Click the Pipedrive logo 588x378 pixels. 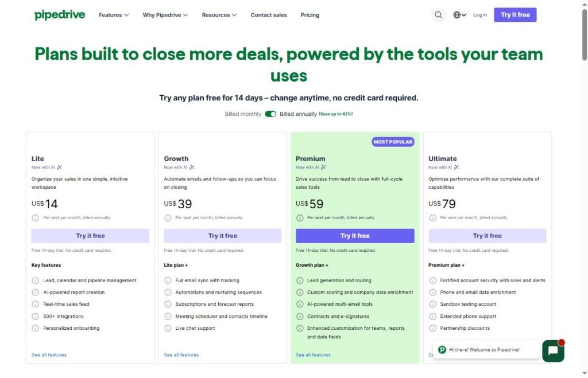59,14
